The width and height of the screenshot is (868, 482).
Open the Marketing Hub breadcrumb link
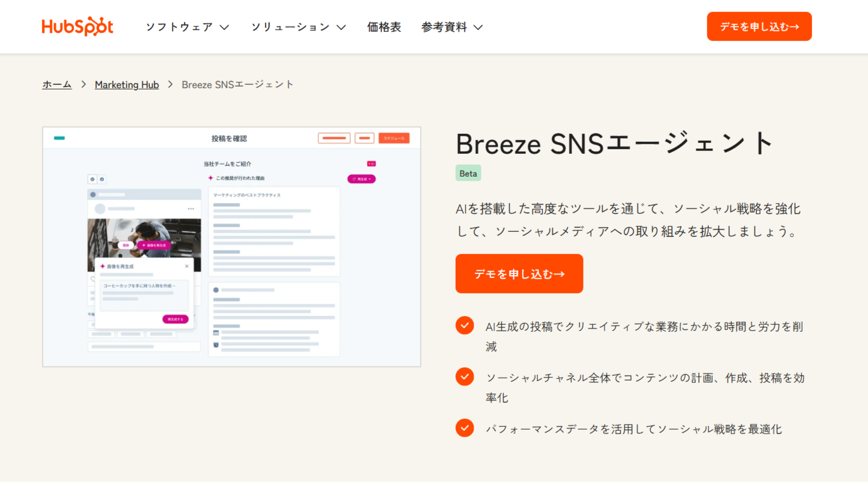point(127,84)
